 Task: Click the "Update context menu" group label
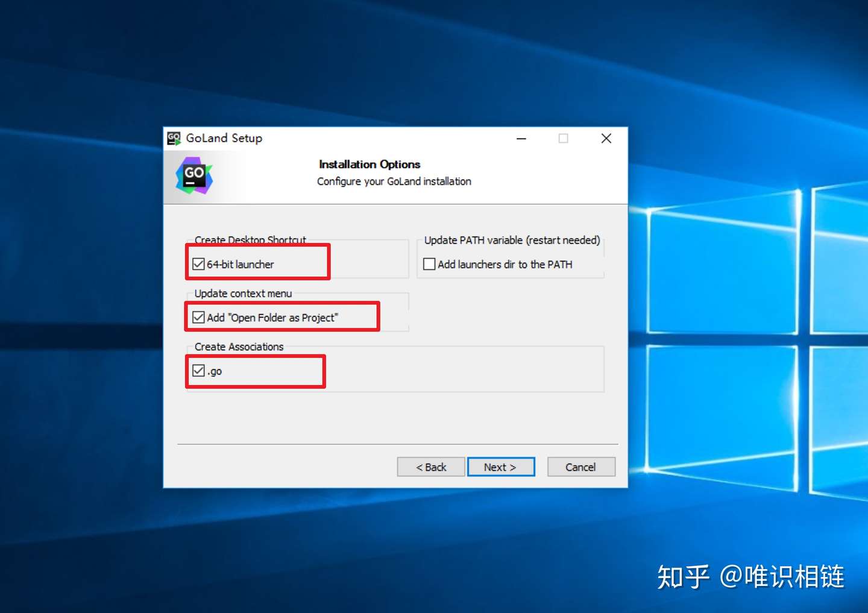click(243, 294)
